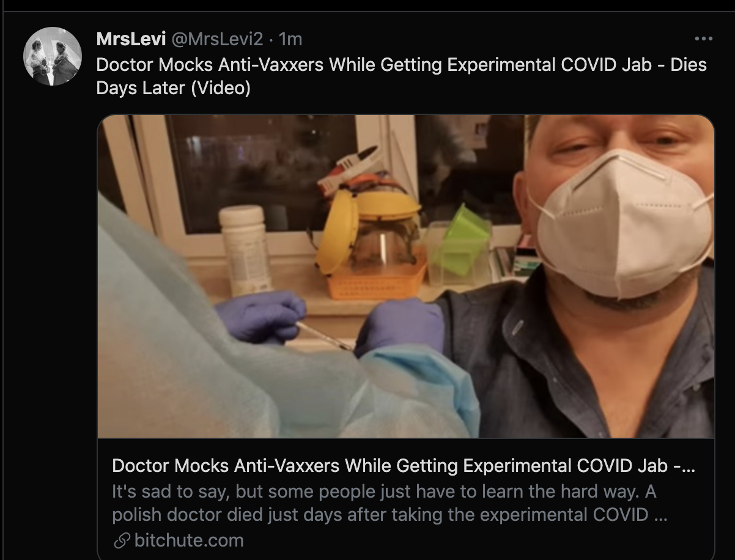Open MrsLevi's profile avatar picture
Image resolution: width=735 pixels, height=560 pixels.
pyautogui.click(x=53, y=56)
